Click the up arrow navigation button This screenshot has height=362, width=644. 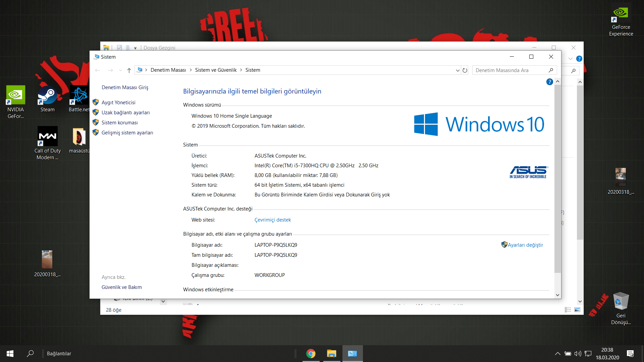pyautogui.click(x=129, y=70)
